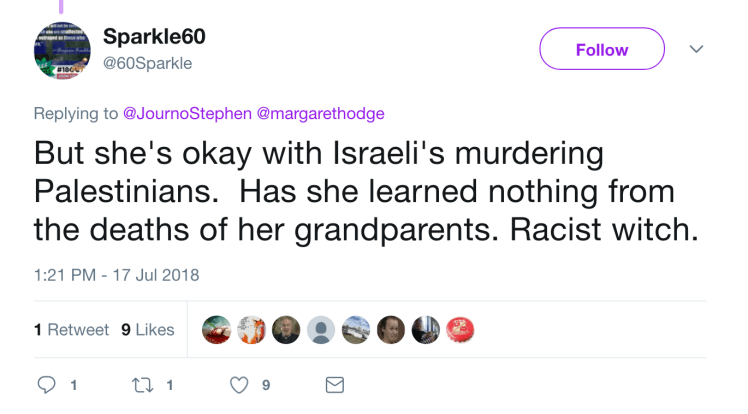Open the fox avatar liker profile
Image resolution: width=748 pixels, height=414 pixels.
click(x=250, y=329)
